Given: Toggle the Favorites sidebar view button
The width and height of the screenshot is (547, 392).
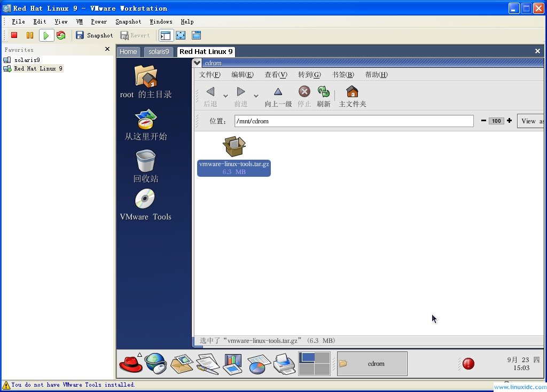Looking at the screenshot, I should [x=166, y=35].
